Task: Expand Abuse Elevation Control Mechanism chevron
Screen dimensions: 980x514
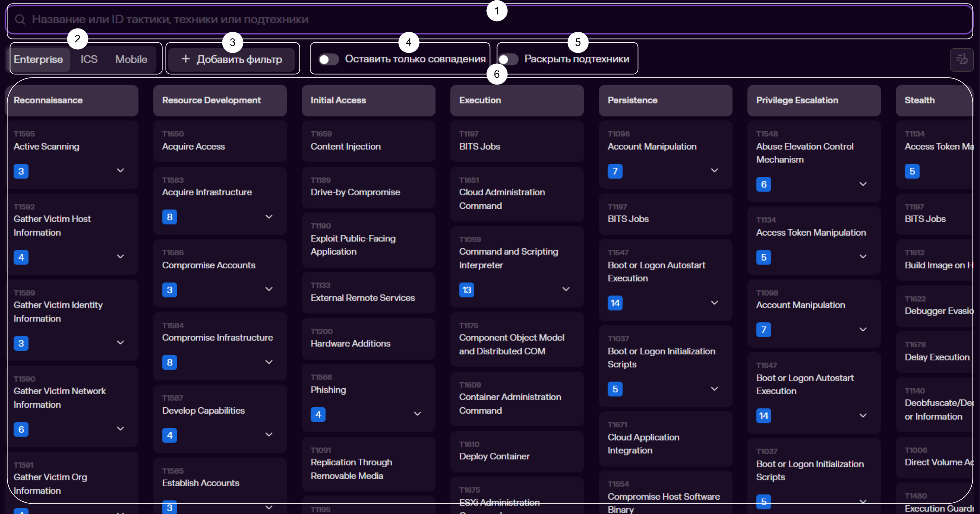Action: (x=863, y=184)
